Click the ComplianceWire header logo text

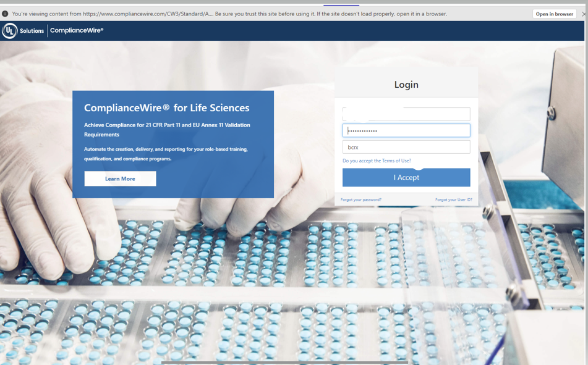pos(77,30)
